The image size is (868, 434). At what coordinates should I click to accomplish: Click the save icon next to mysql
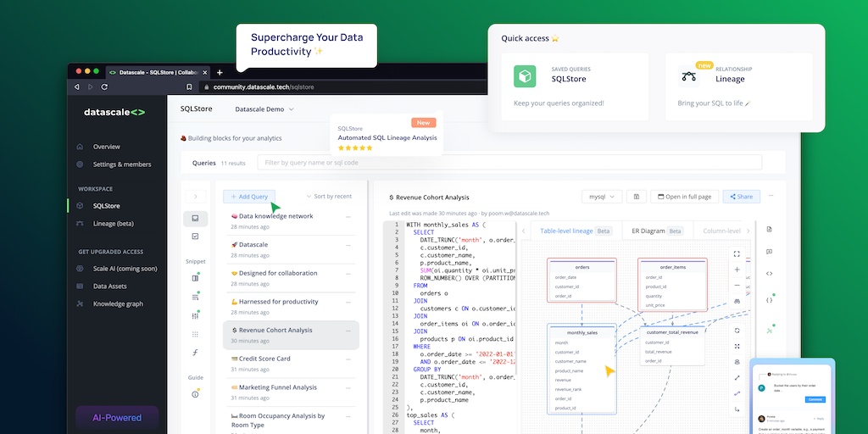pyautogui.click(x=637, y=197)
